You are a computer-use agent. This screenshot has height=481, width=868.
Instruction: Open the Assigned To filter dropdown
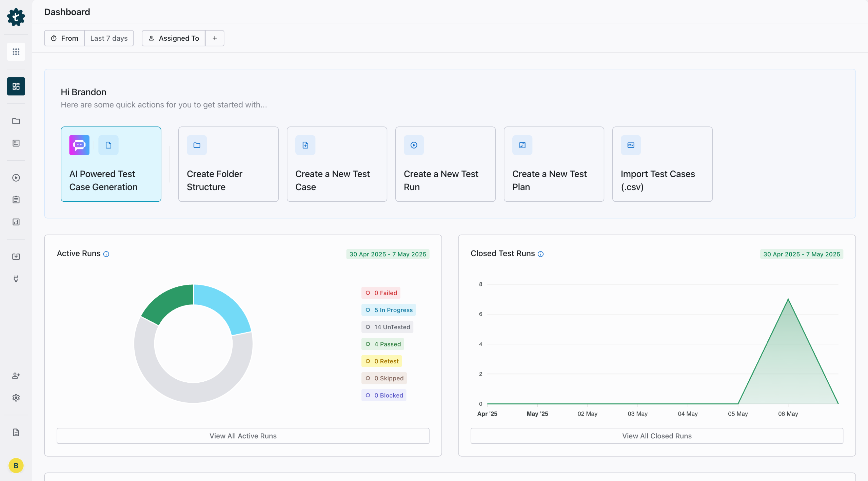(x=174, y=38)
